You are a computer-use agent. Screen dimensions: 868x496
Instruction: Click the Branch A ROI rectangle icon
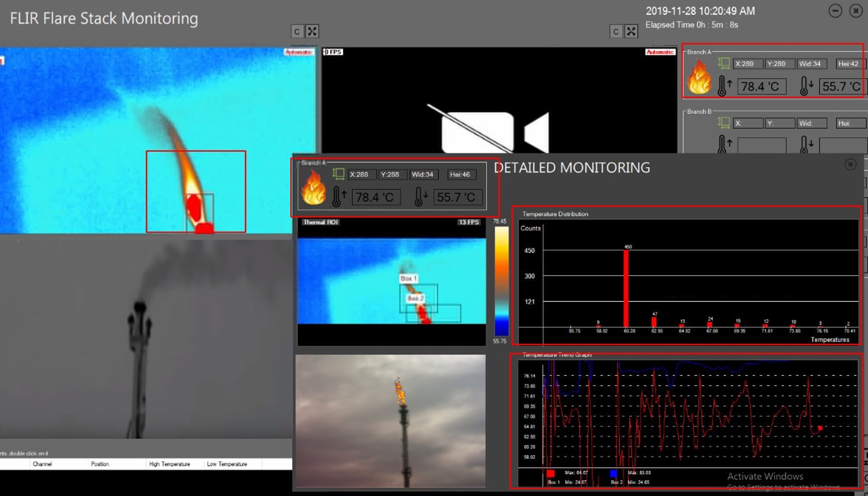pos(723,63)
